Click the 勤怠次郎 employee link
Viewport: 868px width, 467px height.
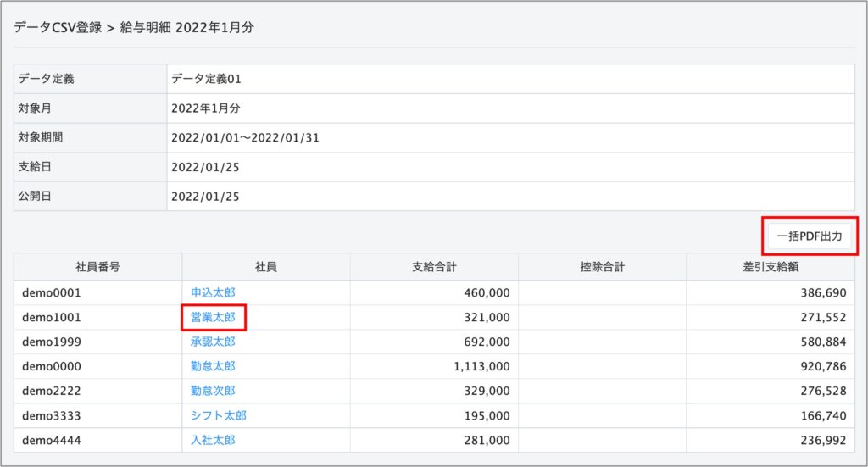[x=213, y=391]
